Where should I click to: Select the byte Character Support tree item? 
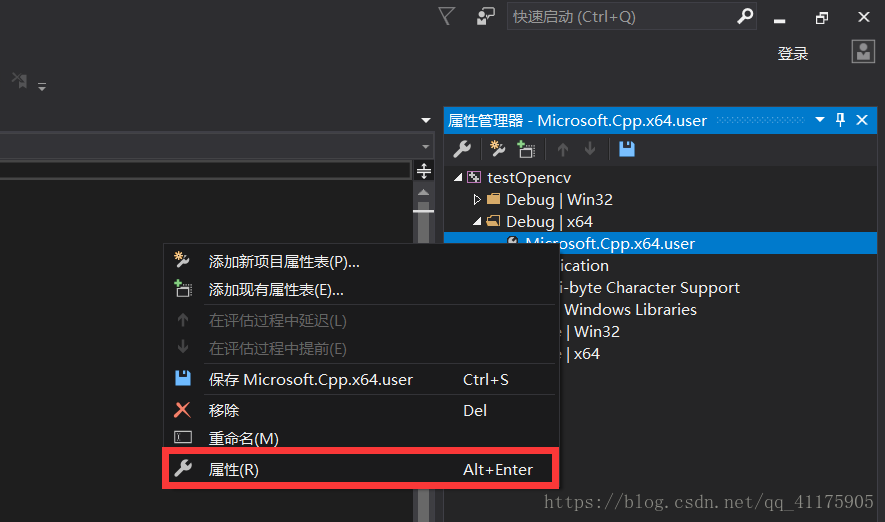point(649,288)
